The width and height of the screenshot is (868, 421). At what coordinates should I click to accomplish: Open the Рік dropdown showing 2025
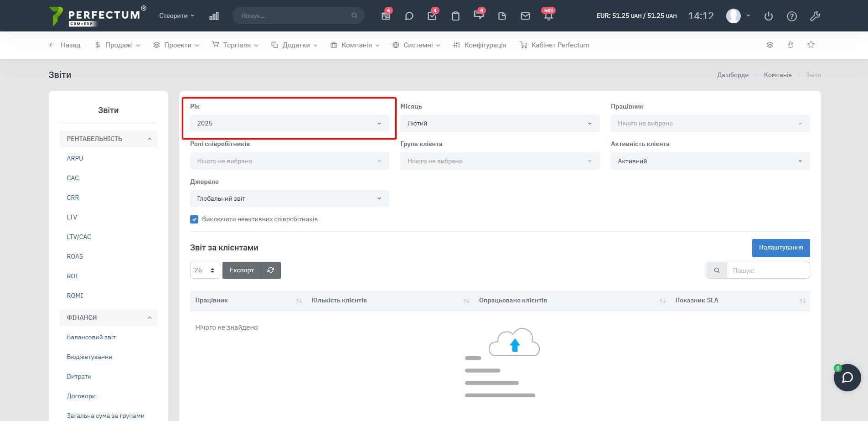tap(289, 124)
